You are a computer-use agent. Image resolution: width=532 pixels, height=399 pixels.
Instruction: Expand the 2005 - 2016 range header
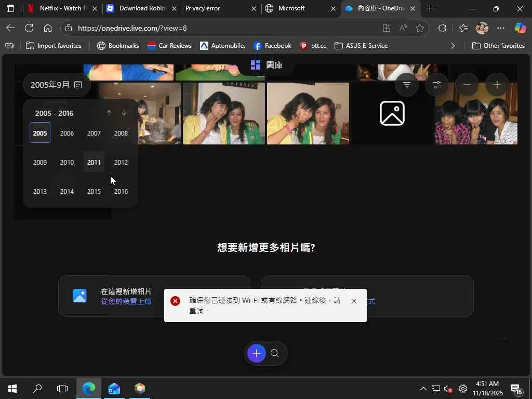54,113
